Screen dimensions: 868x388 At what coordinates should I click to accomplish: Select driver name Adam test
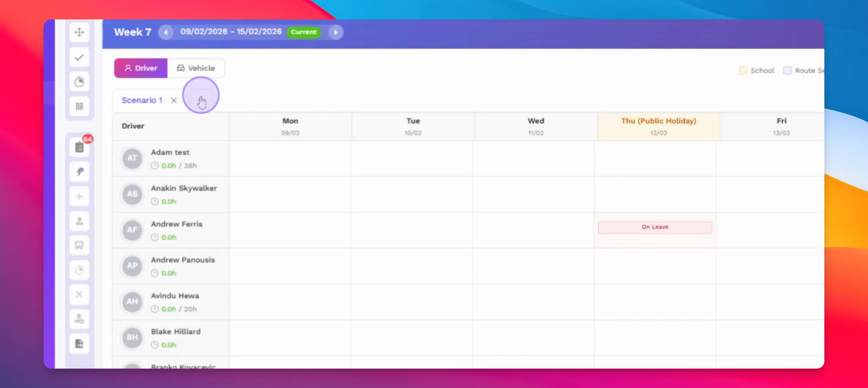click(170, 153)
